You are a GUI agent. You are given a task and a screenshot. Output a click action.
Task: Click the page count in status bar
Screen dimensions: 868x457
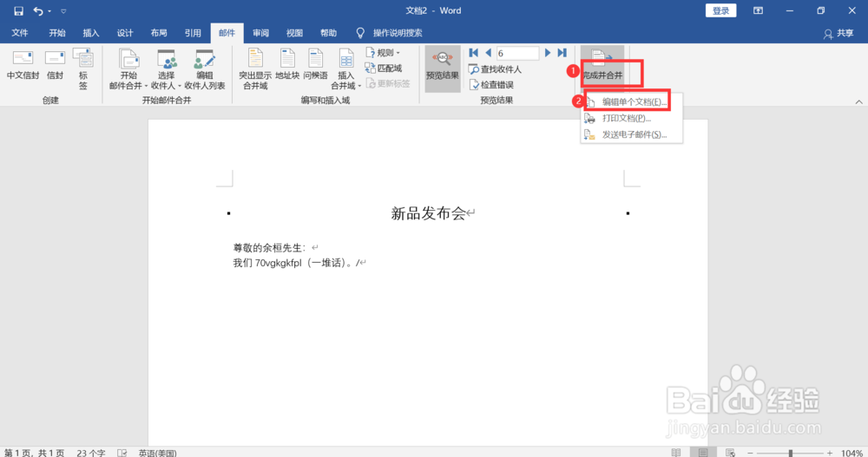[35, 453]
